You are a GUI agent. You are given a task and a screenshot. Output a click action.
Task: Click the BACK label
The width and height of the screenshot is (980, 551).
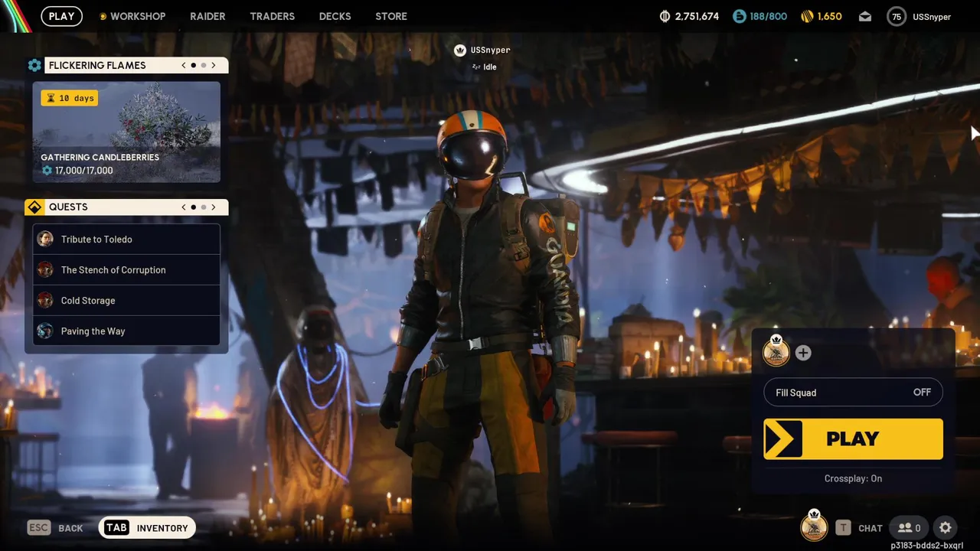coord(70,528)
